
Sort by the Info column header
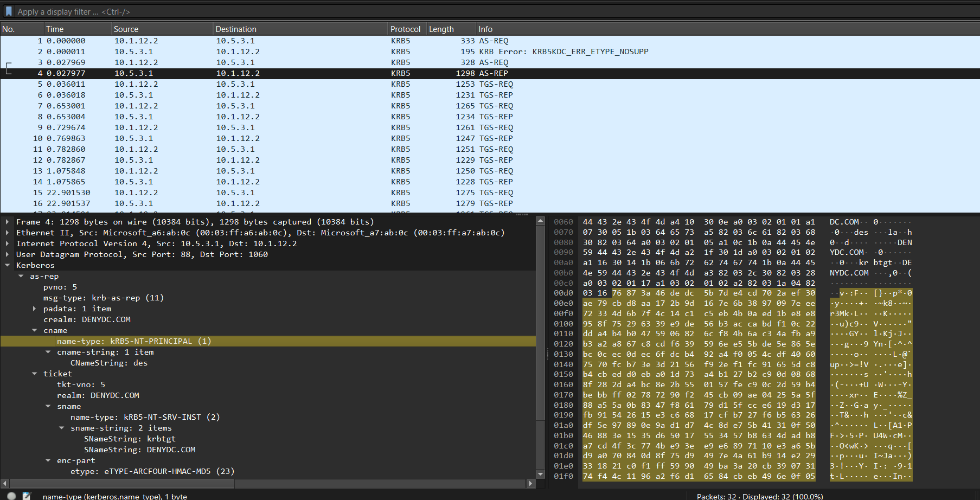(728, 29)
